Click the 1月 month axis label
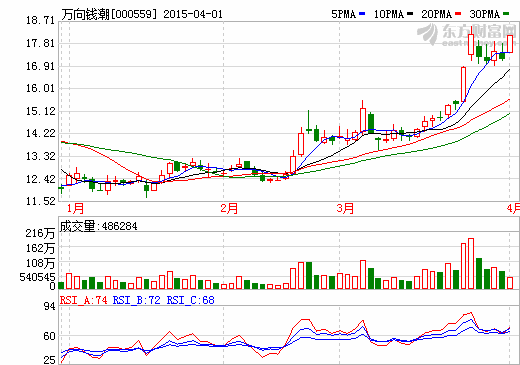The height and width of the screenshot is (365, 520). pyautogui.click(x=75, y=208)
